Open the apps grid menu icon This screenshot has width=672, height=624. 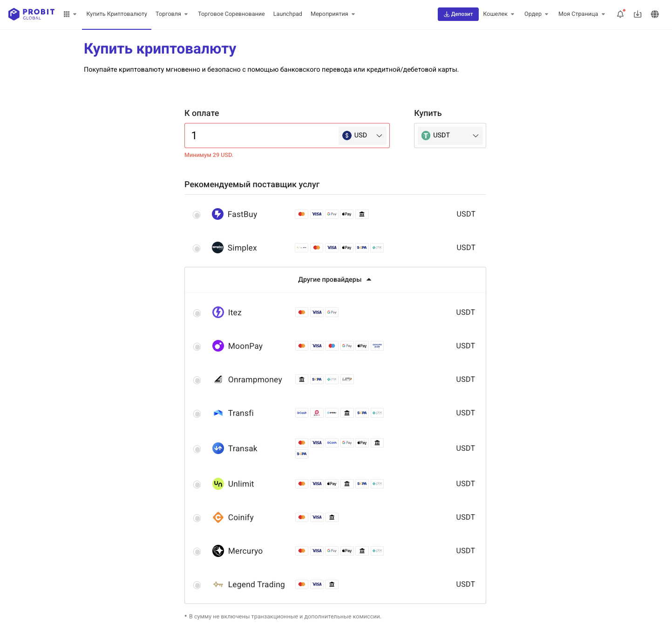coord(67,14)
